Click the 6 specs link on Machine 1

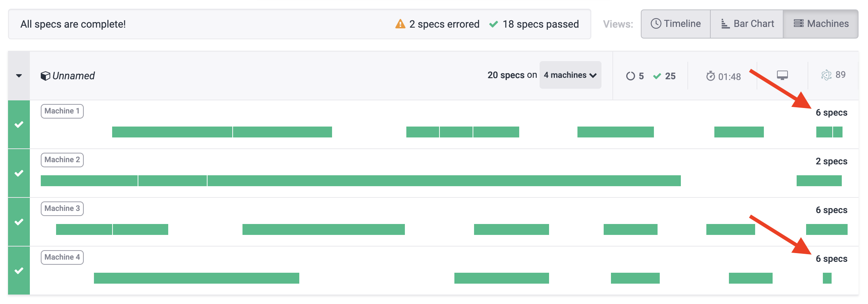pos(831,113)
